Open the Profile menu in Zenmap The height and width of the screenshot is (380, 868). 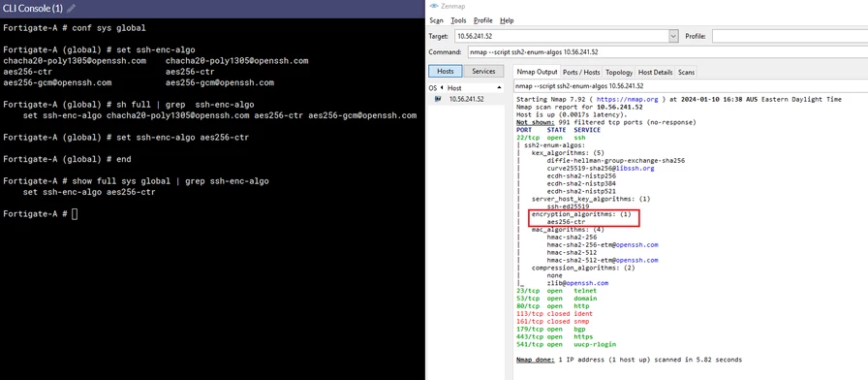(x=482, y=20)
